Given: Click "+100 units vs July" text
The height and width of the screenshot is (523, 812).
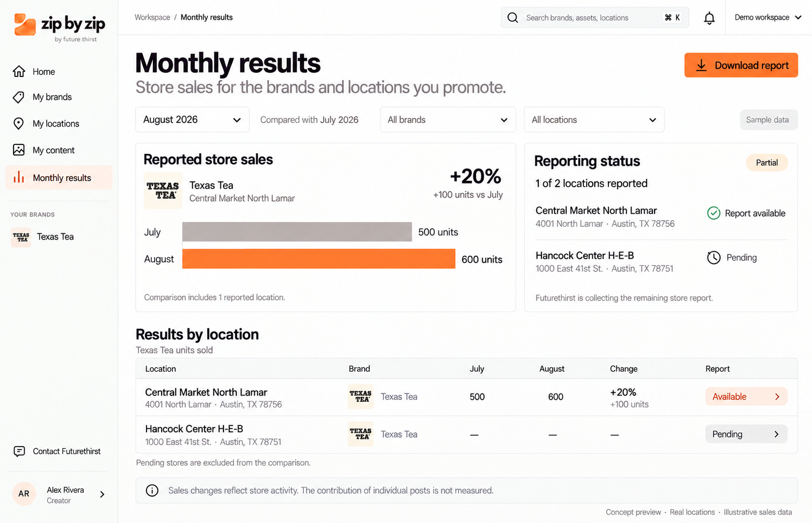Looking at the screenshot, I should 468,195.
